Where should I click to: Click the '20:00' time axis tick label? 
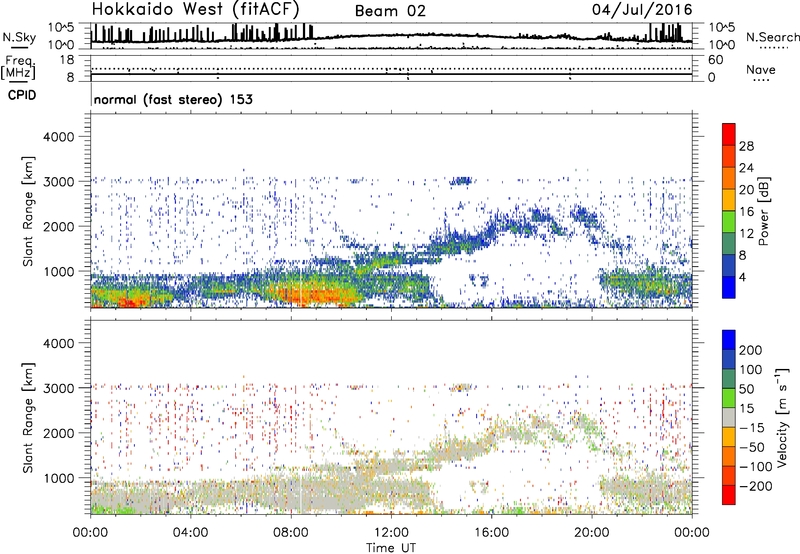point(592,533)
